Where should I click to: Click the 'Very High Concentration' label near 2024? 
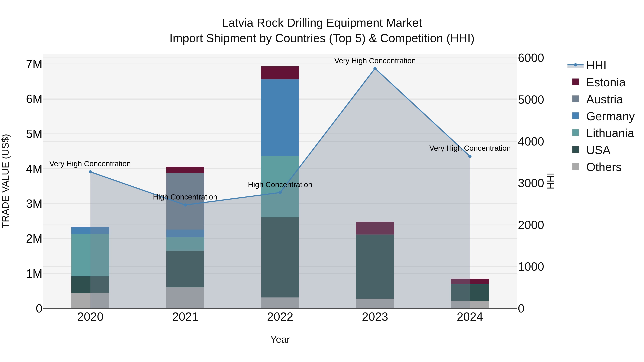(x=470, y=148)
